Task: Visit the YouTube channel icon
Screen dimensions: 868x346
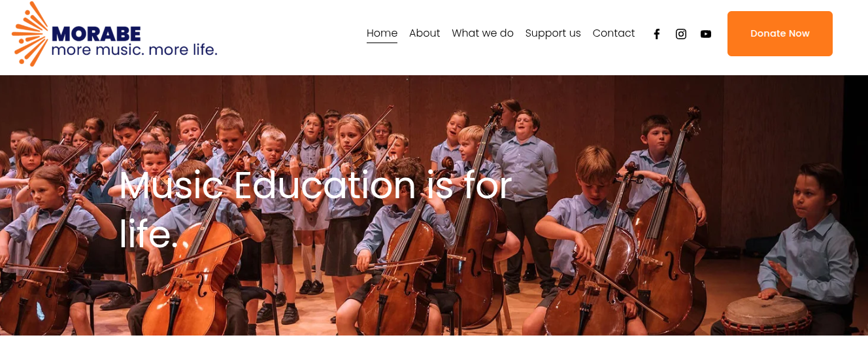Action: click(706, 34)
